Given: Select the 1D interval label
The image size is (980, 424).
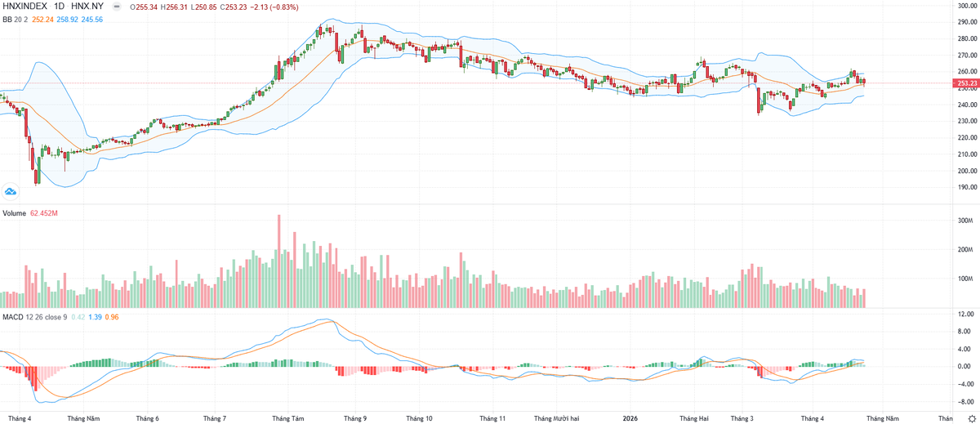Looking at the screenshot, I should 60,5.
